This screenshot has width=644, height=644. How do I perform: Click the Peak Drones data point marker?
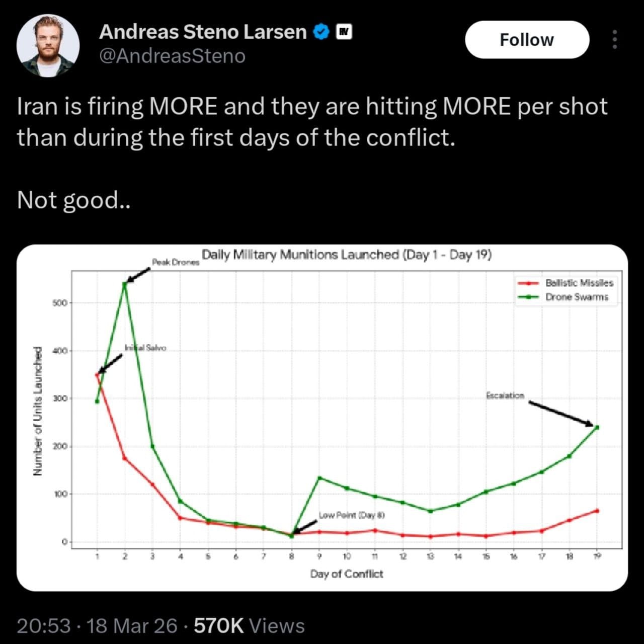coord(125,284)
